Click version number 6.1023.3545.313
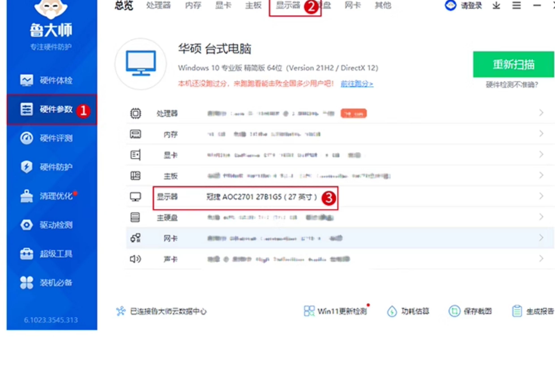Image resolution: width=555 pixels, height=392 pixels. (x=51, y=320)
